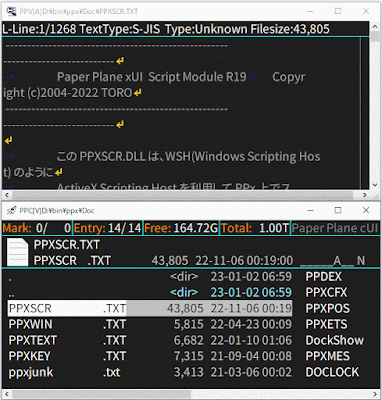Select the PPXKEY .TXT file entry

[x=150, y=356]
